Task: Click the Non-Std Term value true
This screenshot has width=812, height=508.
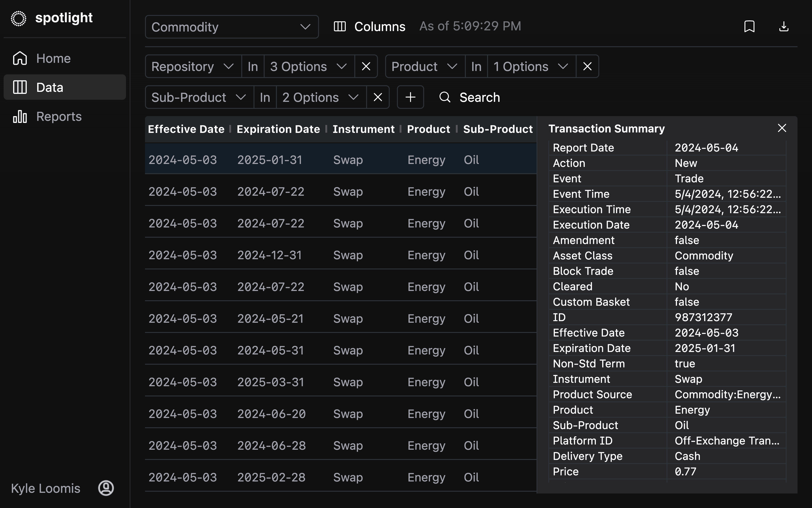Action: coord(684,364)
